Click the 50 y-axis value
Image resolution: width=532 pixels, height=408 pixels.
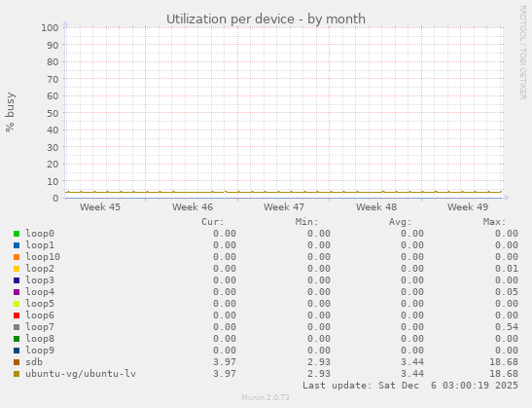(x=53, y=113)
